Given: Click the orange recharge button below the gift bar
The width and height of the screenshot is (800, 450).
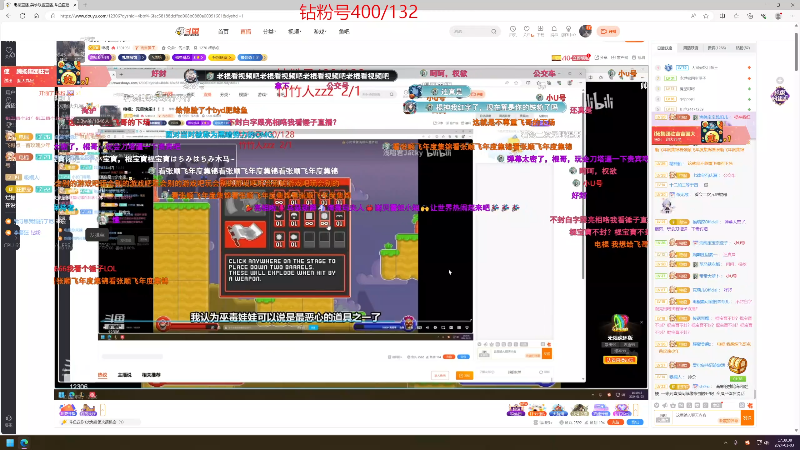Looking at the screenshot, I should pyautogui.click(x=616, y=422).
